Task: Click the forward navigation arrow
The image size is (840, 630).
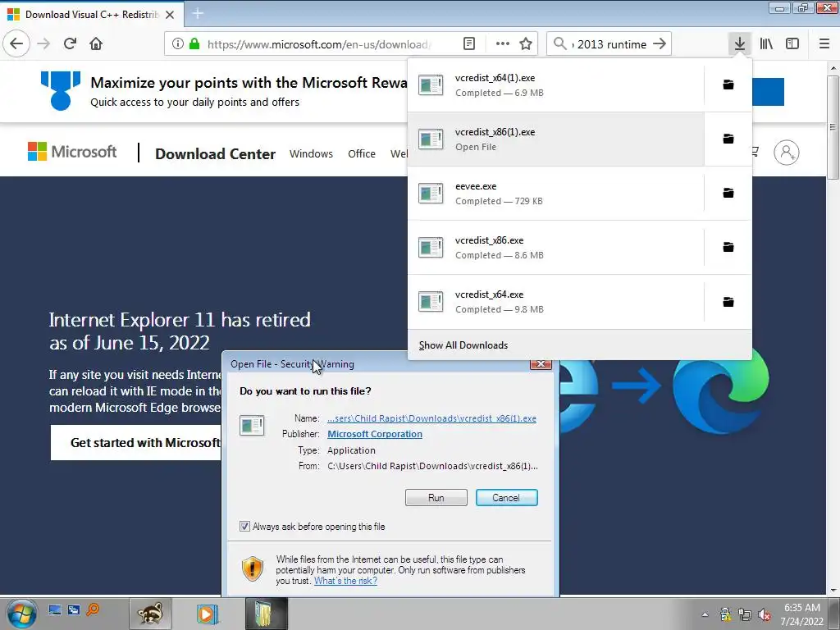Action: point(43,43)
